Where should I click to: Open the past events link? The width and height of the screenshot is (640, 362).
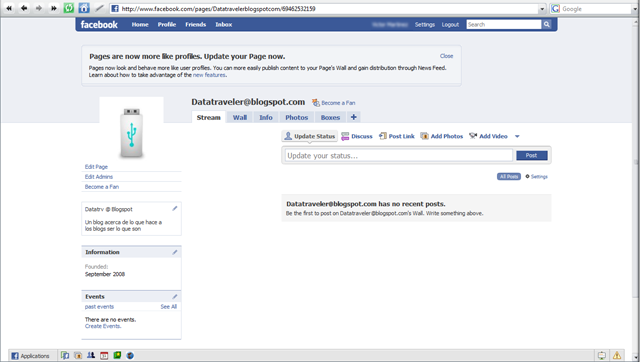(99, 306)
